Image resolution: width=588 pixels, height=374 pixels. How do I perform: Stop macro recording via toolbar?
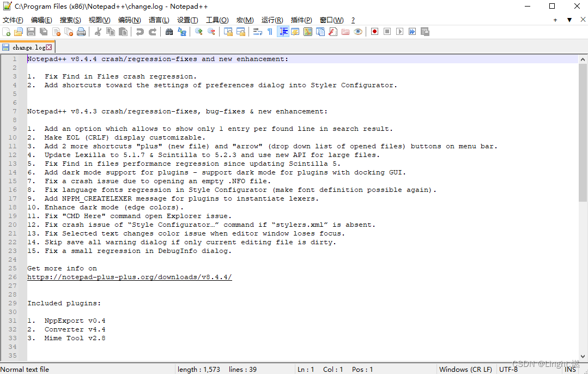pos(387,32)
